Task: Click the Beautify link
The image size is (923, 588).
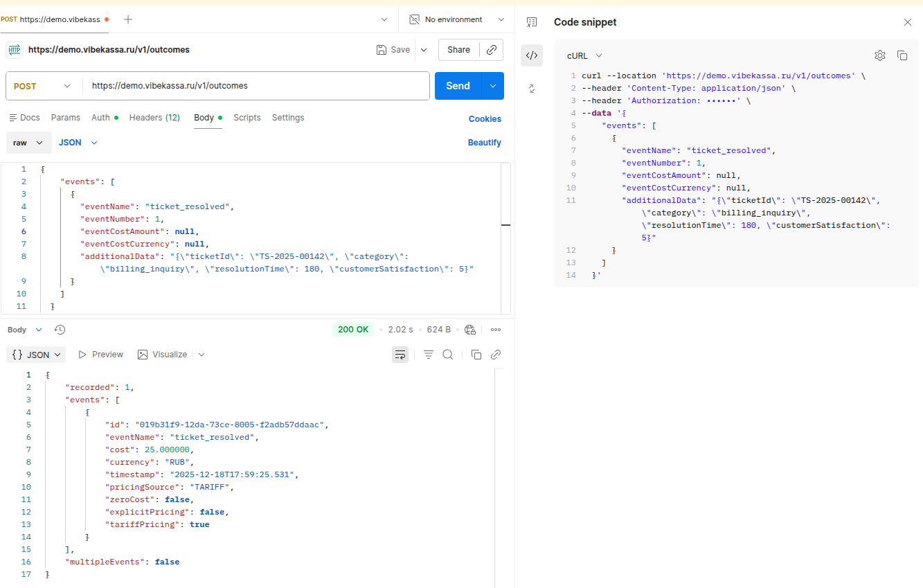Action: point(484,143)
